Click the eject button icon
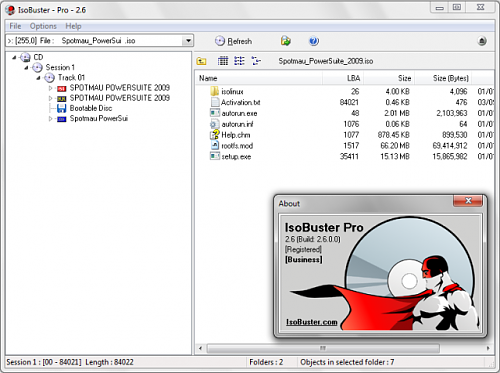 (x=482, y=41)
